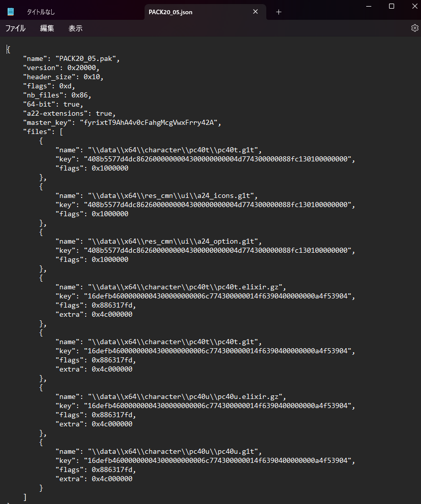
Task: Click the "files": [ opening line
Action: coord(43,132)
